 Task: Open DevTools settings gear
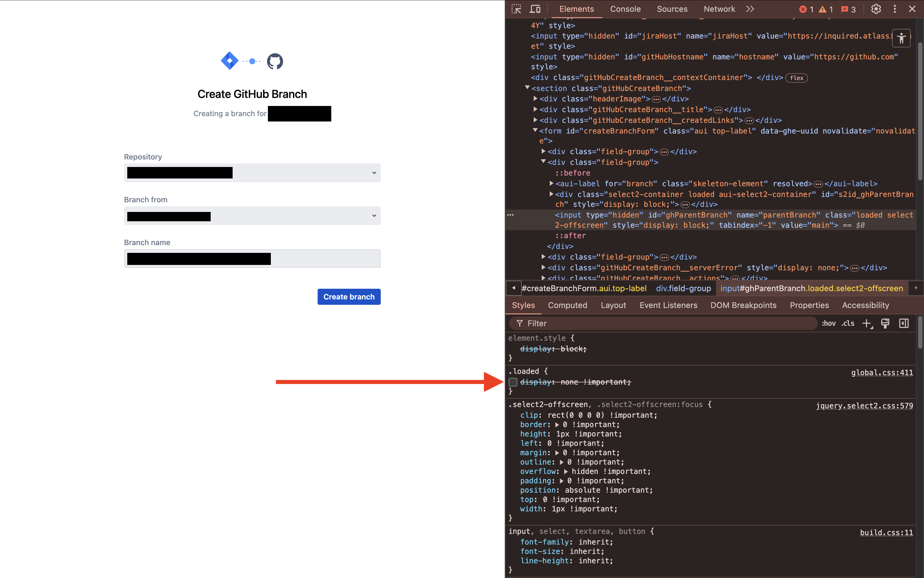point(876,9)
